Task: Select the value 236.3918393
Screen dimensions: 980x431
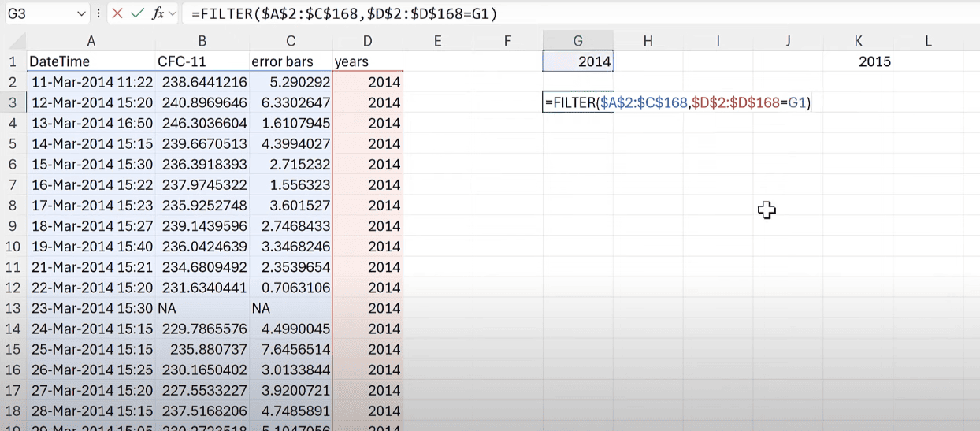Action: (202, 164)
